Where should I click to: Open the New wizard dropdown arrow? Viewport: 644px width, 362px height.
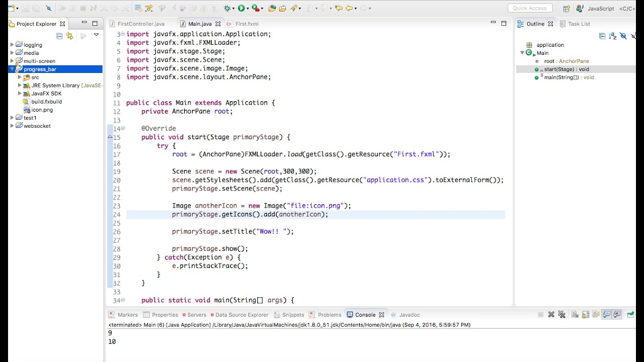point(17,9)
